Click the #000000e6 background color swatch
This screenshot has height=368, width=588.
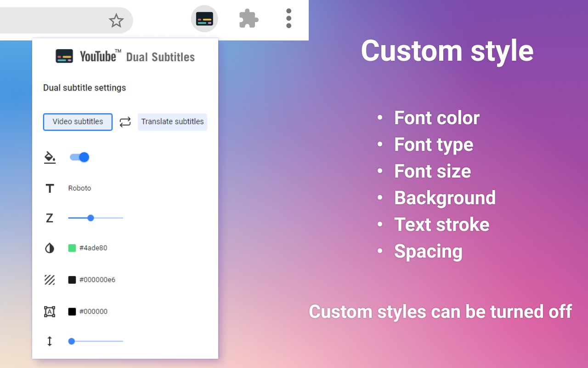(x=72, y=280)
